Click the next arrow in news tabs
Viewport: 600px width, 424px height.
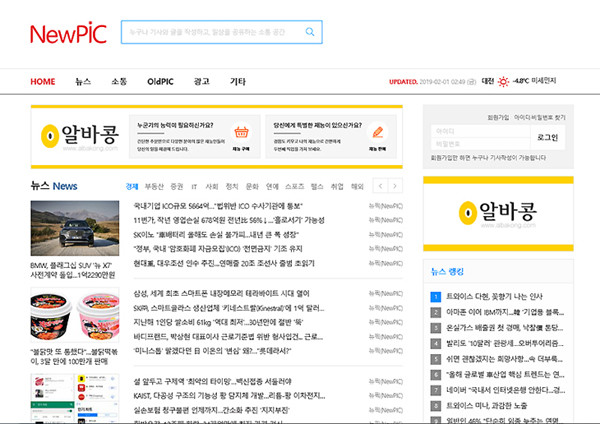point(395,186)
